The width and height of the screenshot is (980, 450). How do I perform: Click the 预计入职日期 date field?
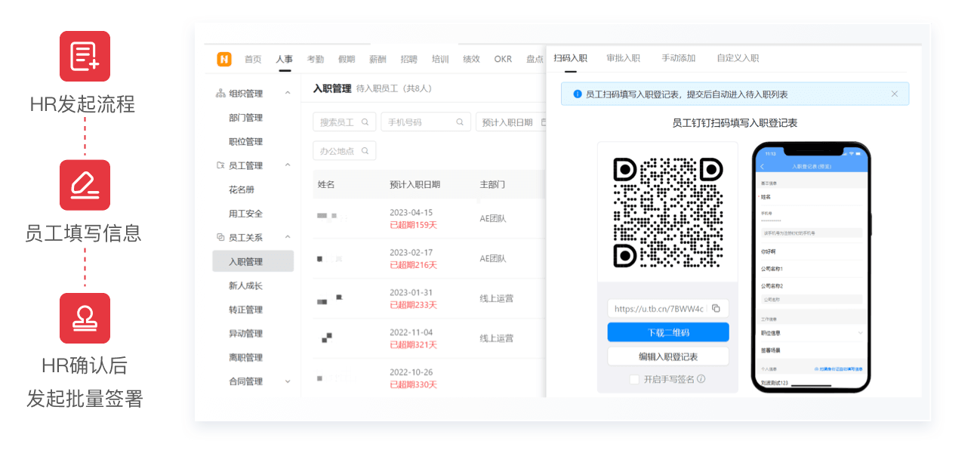coord(511,122)
